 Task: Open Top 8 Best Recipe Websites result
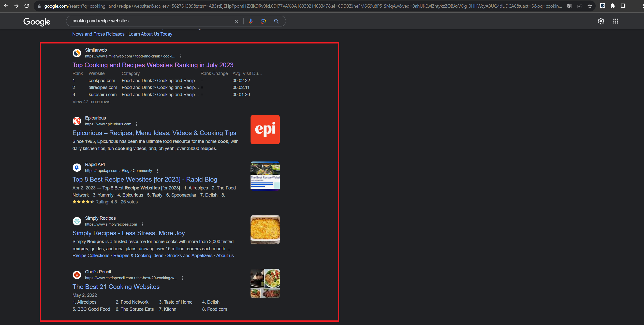[x=145, y=180]
